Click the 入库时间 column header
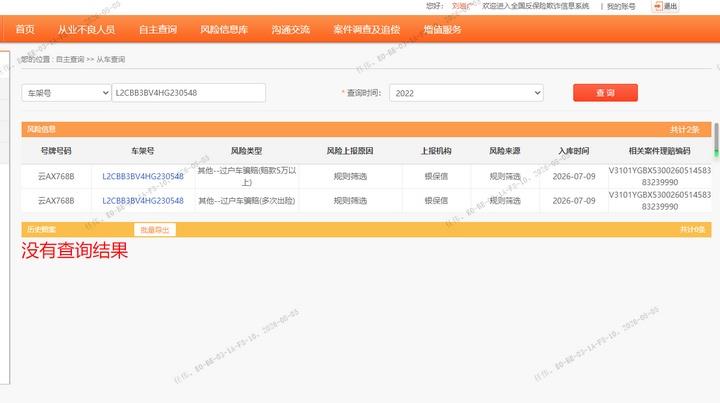 pyautogui.click(x=574, y=151)
